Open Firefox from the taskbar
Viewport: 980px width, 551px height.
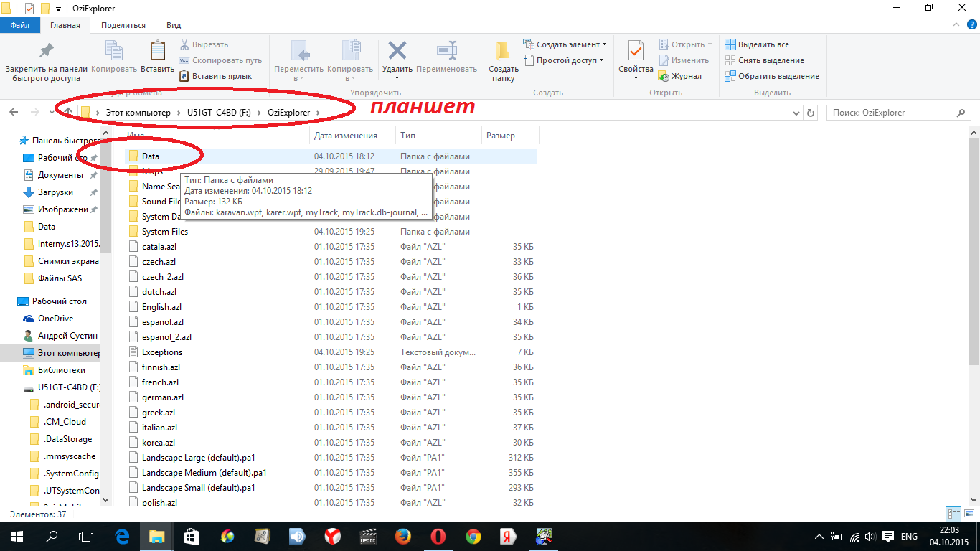[x=402, y=536]
